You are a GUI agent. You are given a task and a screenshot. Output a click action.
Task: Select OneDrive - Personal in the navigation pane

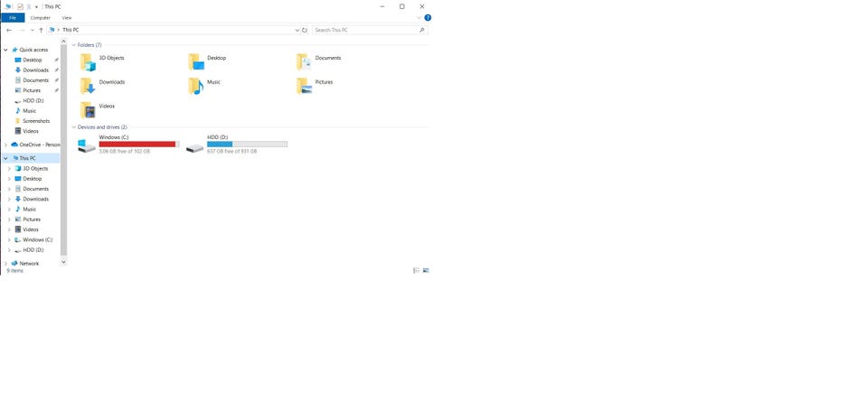39,145
